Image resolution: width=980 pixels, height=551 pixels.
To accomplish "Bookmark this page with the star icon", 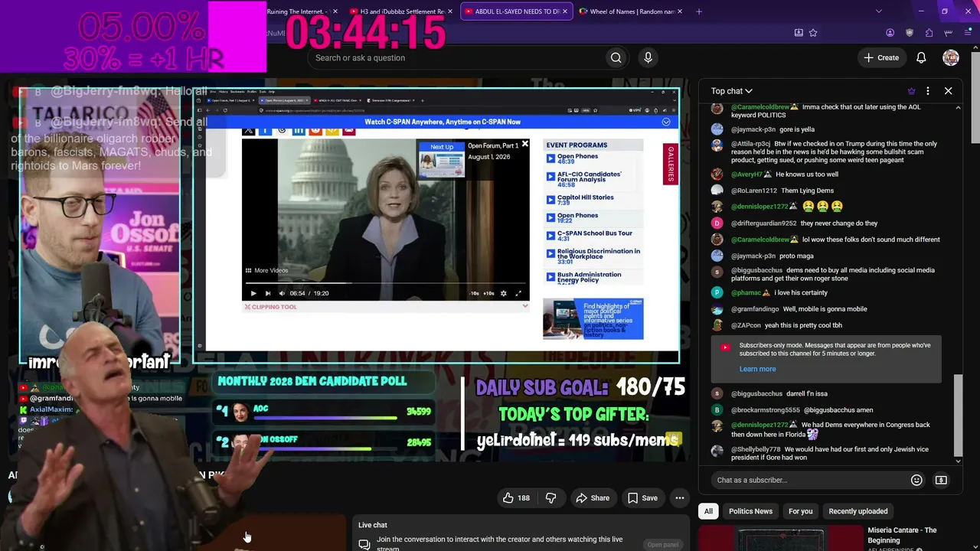I will coord(813,33).
